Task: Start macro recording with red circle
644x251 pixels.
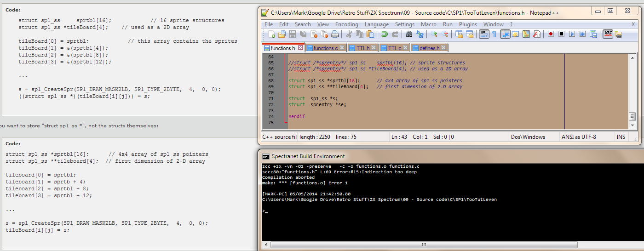Action: pyautogui.click(x=551, y=34)
